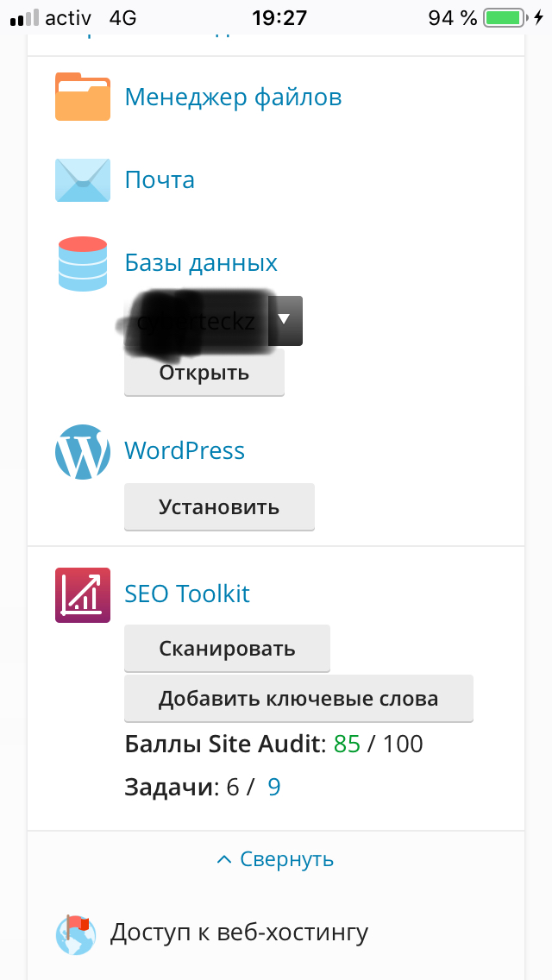Tap the Databases cylinder icon

83,263
